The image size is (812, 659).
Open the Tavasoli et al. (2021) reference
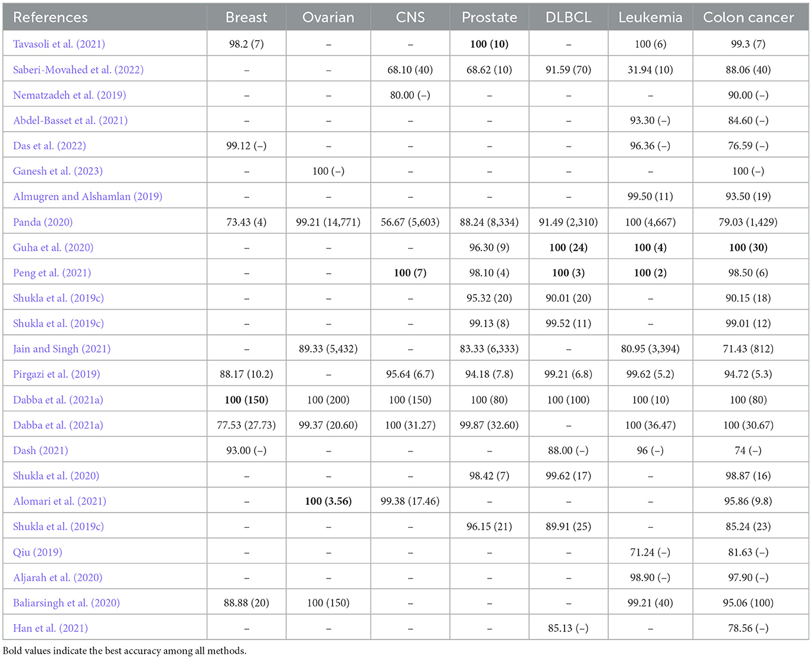59,44
